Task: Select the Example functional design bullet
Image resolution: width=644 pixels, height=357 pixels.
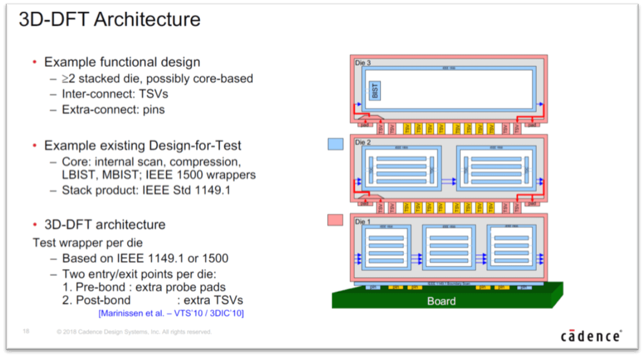Action: [x=122, y=62]
